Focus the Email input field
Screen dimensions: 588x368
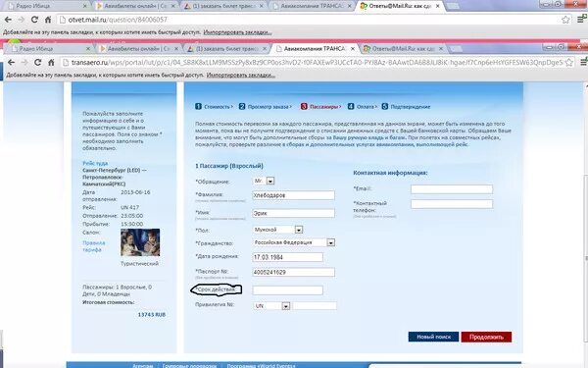pyautogui.click(x=452, y=189)
